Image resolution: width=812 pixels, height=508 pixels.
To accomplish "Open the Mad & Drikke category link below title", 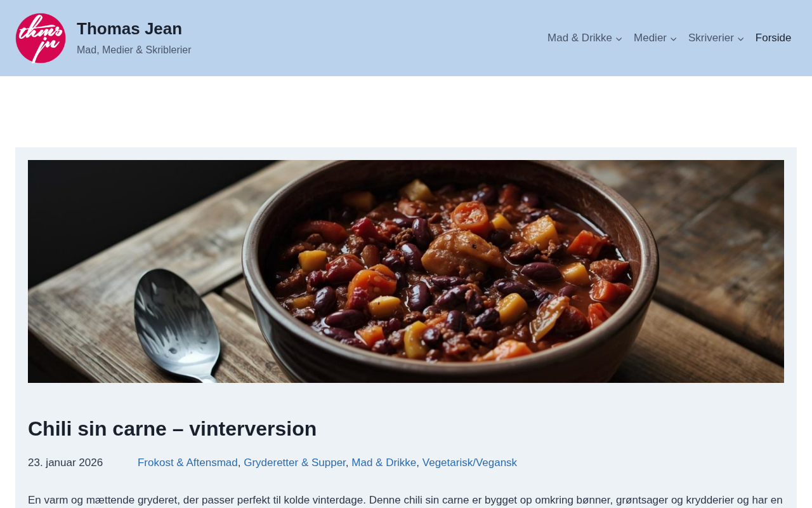I will 384,463.
